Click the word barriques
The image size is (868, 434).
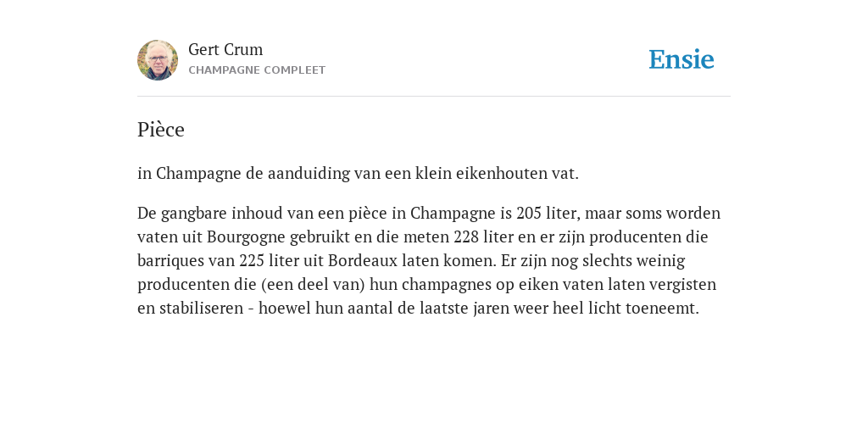click(170, 261)
